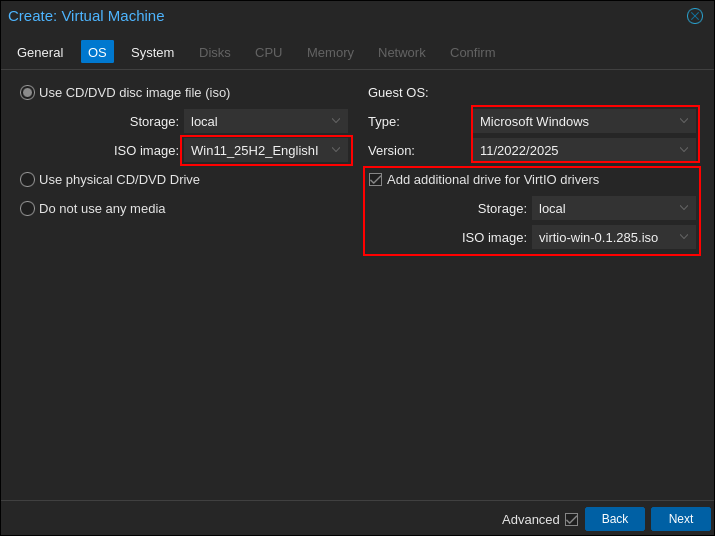715x536 pixels.
Task: Click the left 'local' storage field text
Action: click(204, 122)
